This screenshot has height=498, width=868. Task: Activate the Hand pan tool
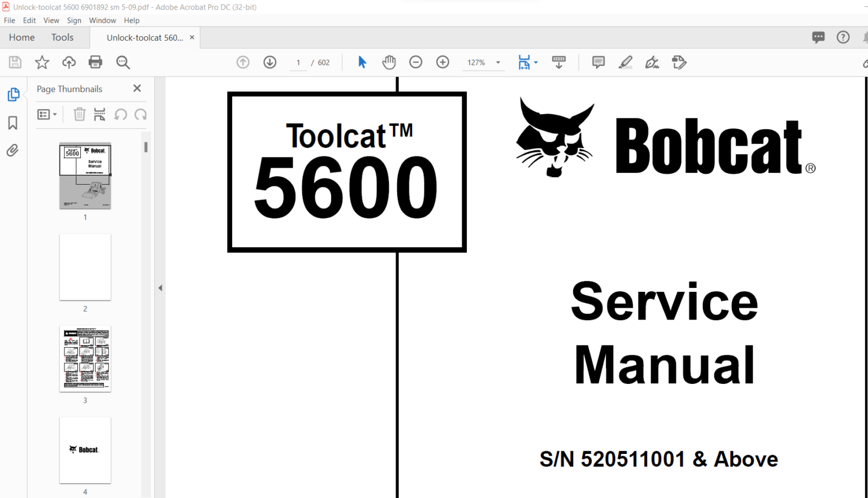tap(389, 63)
